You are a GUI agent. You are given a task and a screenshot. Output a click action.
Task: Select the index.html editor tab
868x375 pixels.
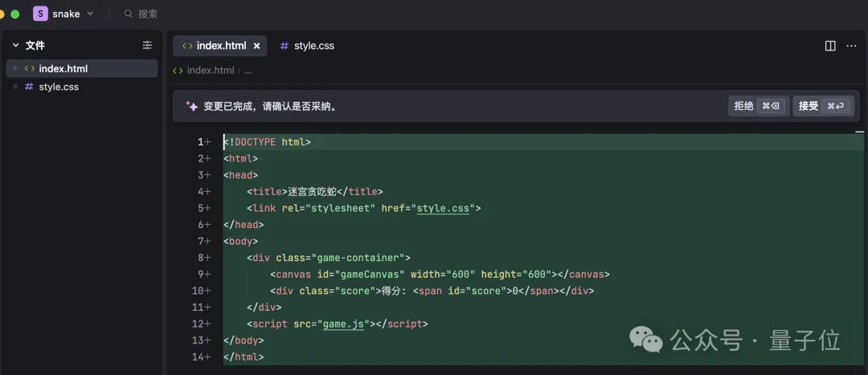point(219,46)
